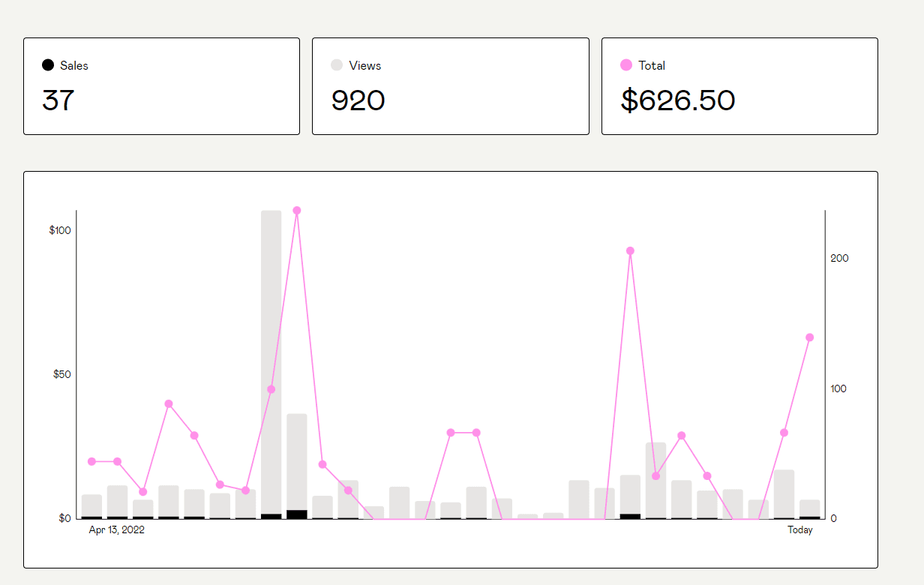Screen dimensions: 924x585
Task: Click the $100 left axis label
Action: (x=60, y=230)
